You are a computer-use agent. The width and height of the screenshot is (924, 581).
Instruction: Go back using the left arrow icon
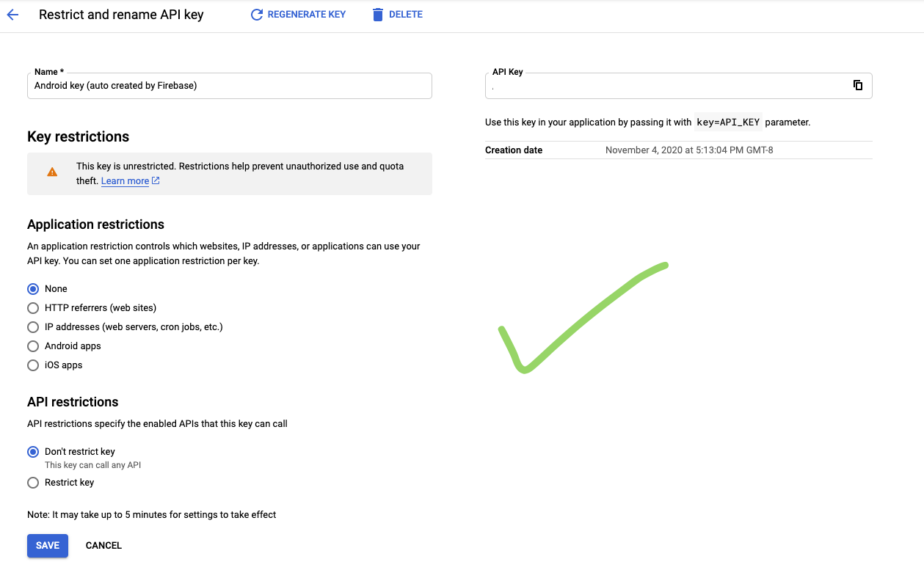tap(12, 15)
